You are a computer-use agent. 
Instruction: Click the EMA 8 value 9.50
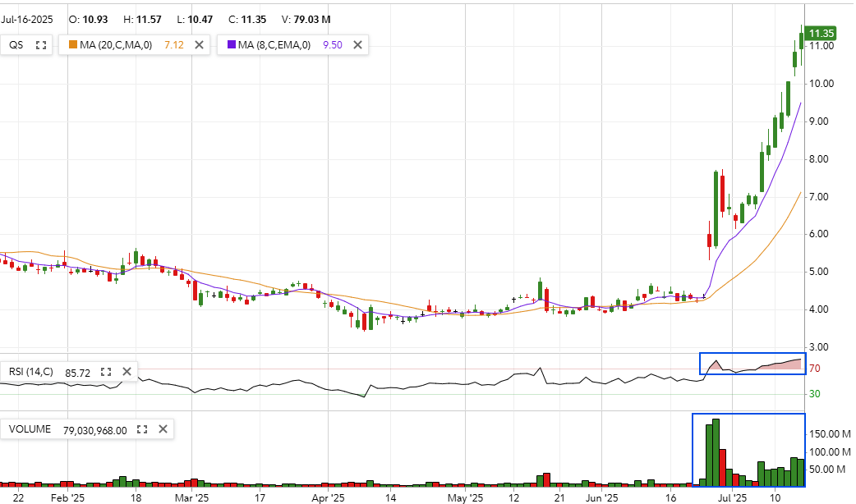333,45
